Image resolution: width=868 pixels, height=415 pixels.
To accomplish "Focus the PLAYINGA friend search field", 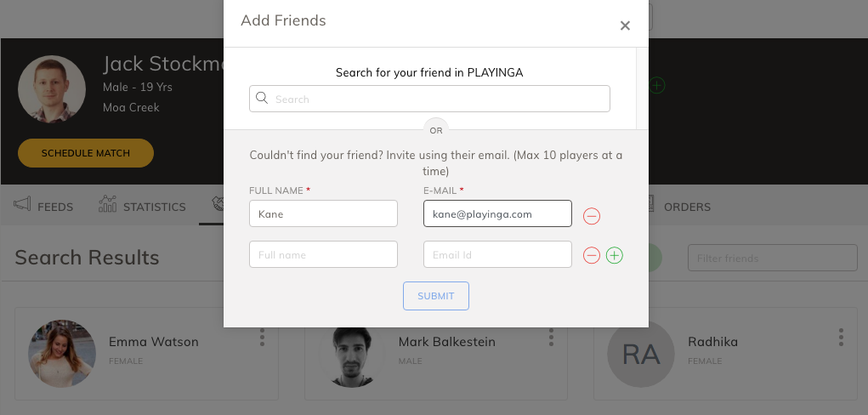I will [429, 99].
